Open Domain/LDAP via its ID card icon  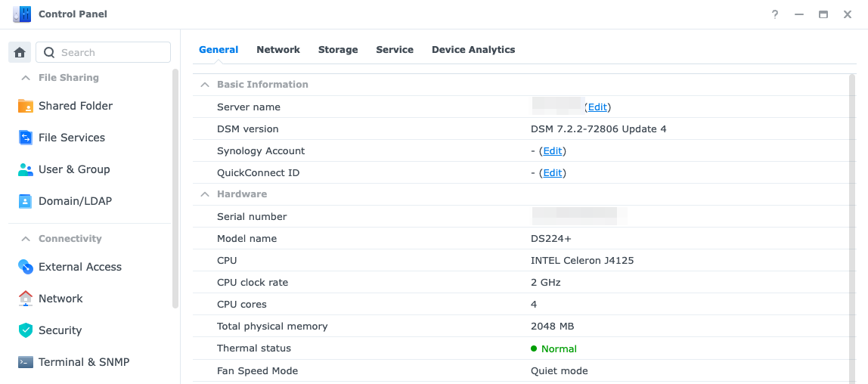click(26, 201)
